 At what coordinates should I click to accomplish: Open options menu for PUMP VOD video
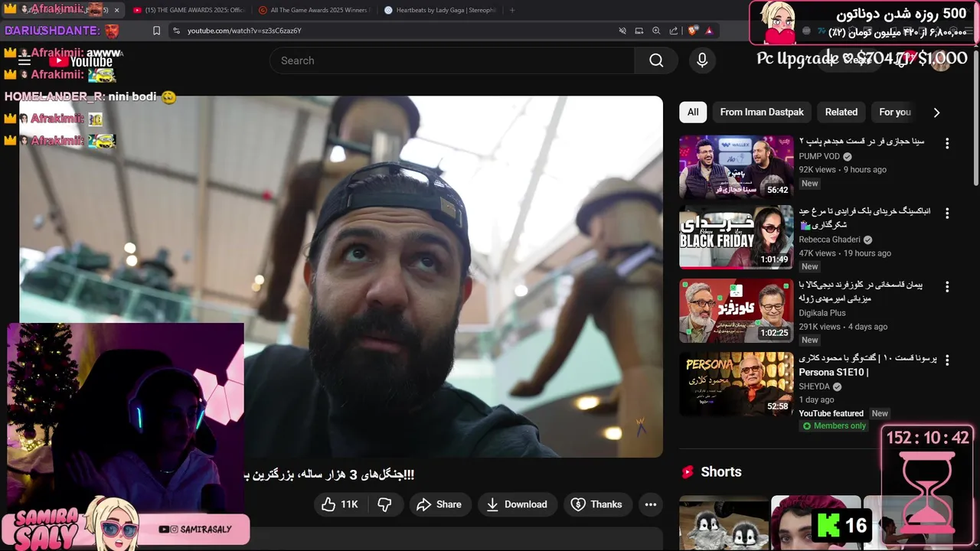coord(947,143)
